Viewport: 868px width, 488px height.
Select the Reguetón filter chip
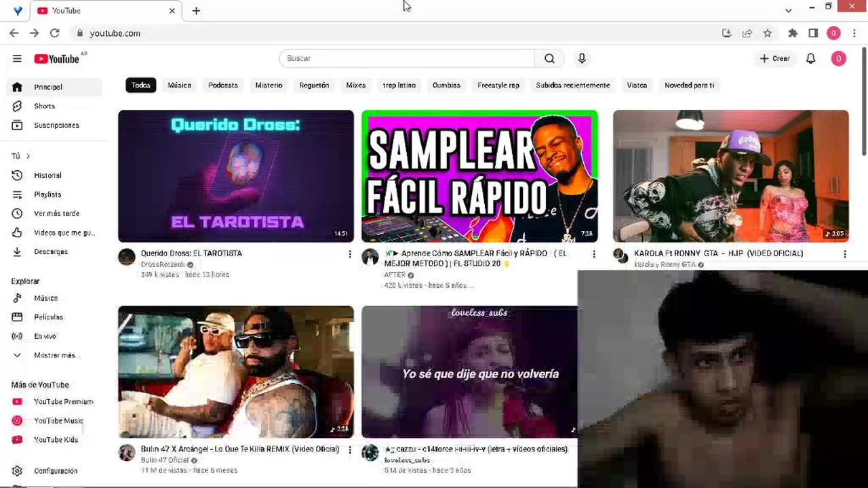coord(314,85)
